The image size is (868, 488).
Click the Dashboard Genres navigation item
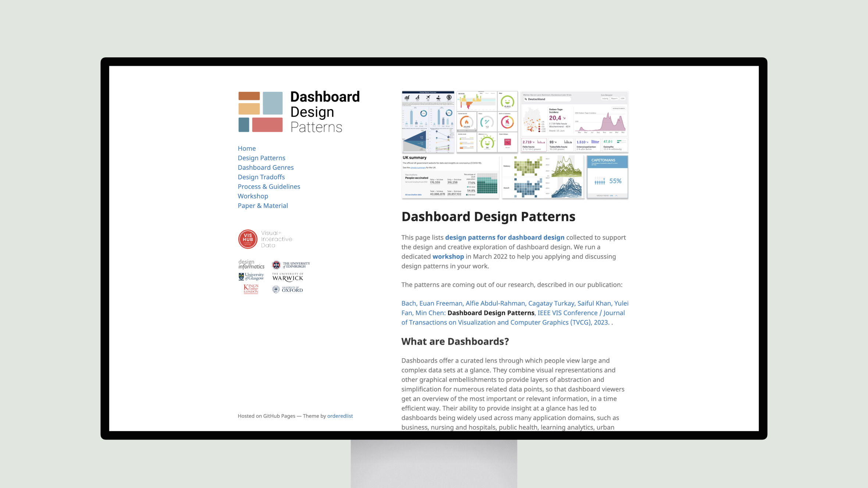(265, 167)
